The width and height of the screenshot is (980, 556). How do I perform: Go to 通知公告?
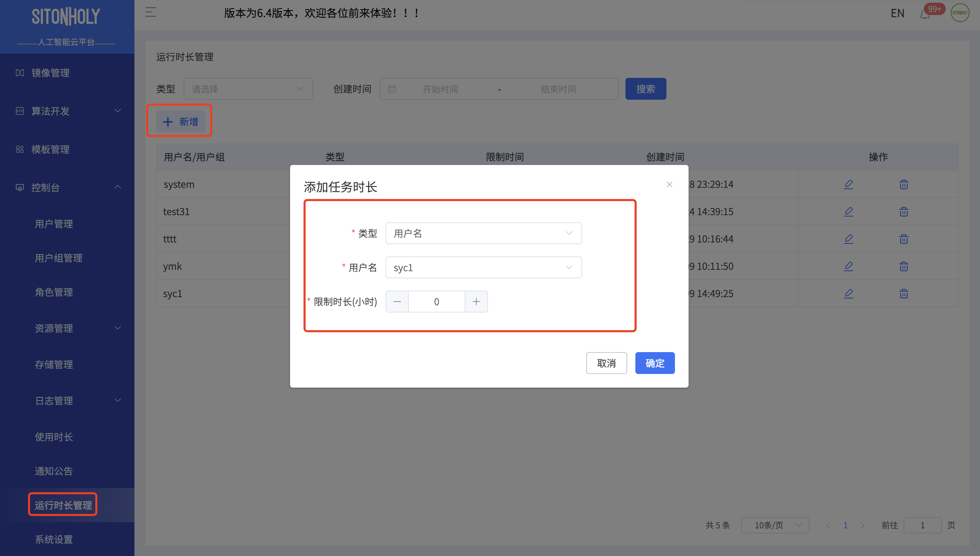(x=54, y=471)
